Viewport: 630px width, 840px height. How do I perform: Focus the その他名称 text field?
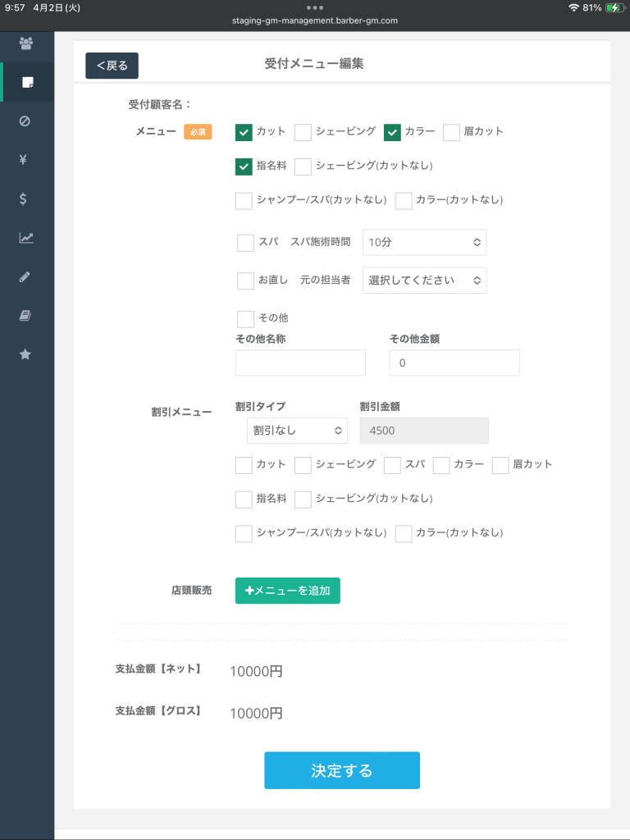pyautogui.click(x=300, y=363)
